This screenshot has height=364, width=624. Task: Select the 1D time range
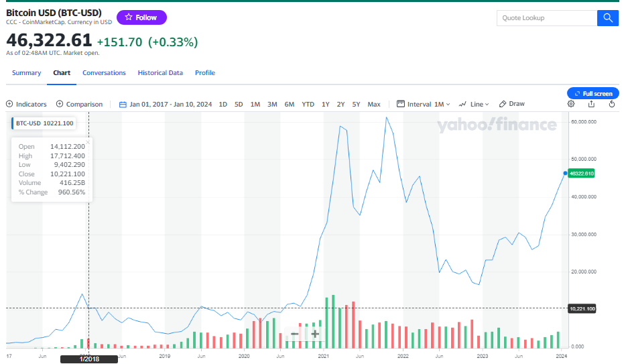coord(223,104)
